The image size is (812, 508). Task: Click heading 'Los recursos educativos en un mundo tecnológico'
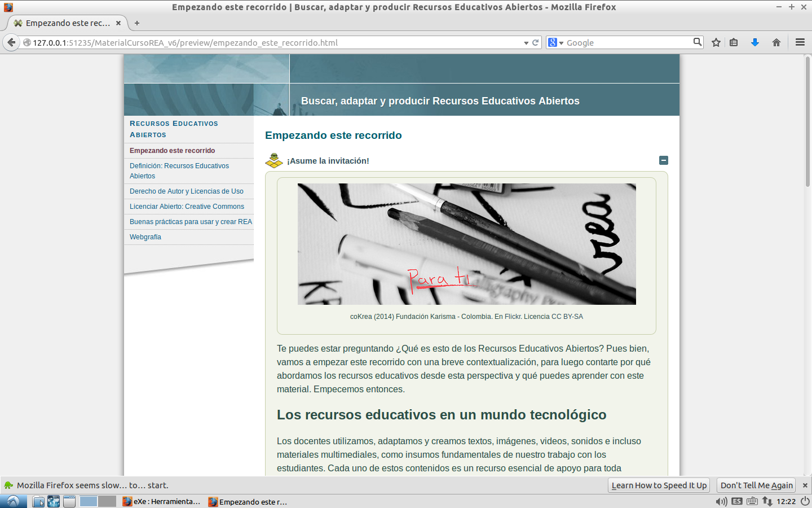pyautogui.click(x=442, y=415)
